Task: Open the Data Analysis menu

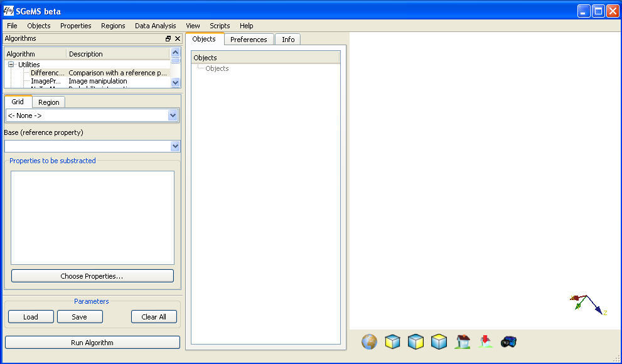Action: (156, 26)
